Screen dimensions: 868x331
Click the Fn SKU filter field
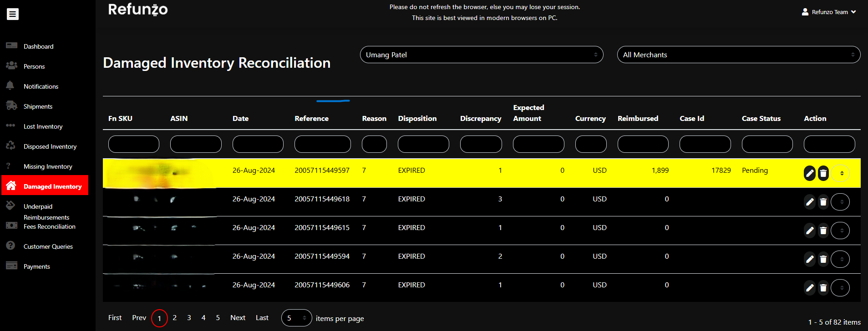point(134,144)
